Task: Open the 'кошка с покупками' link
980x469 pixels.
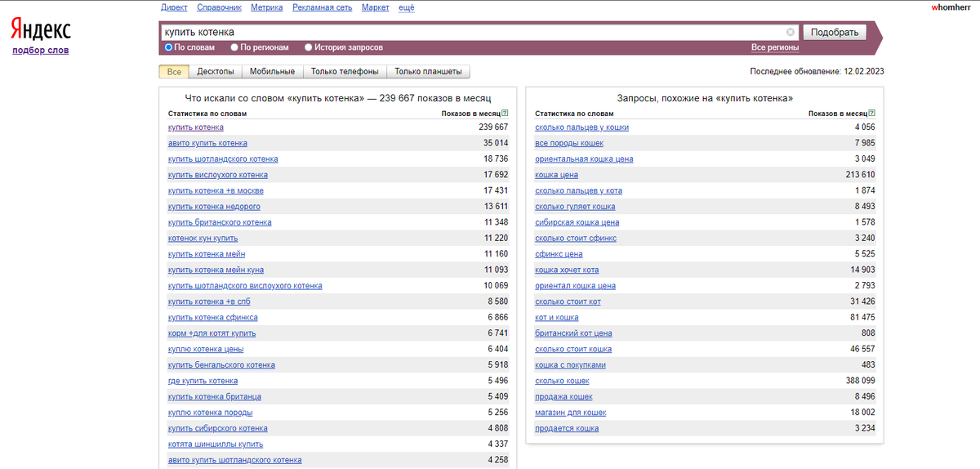Action: pyautogui.click(x=570, y=365)
